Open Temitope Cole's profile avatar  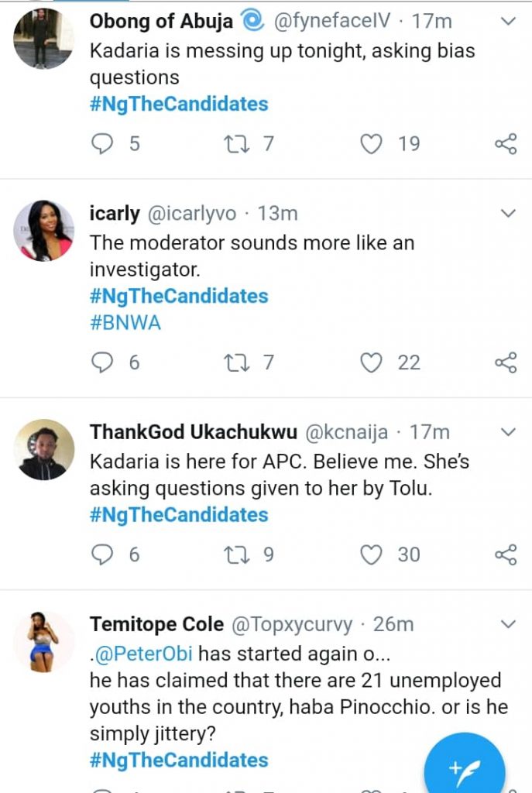pyautogui.click(x=45, y=641)
